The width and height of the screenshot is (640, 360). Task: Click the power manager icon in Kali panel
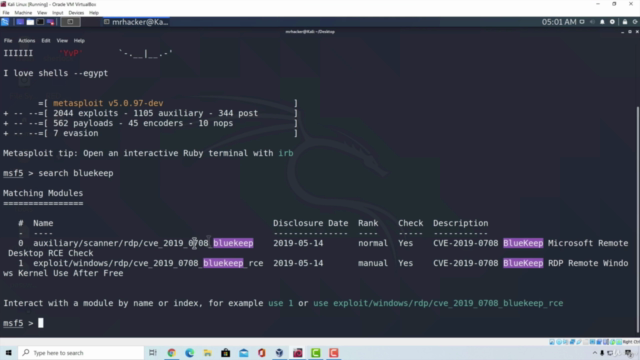point(612,22)
